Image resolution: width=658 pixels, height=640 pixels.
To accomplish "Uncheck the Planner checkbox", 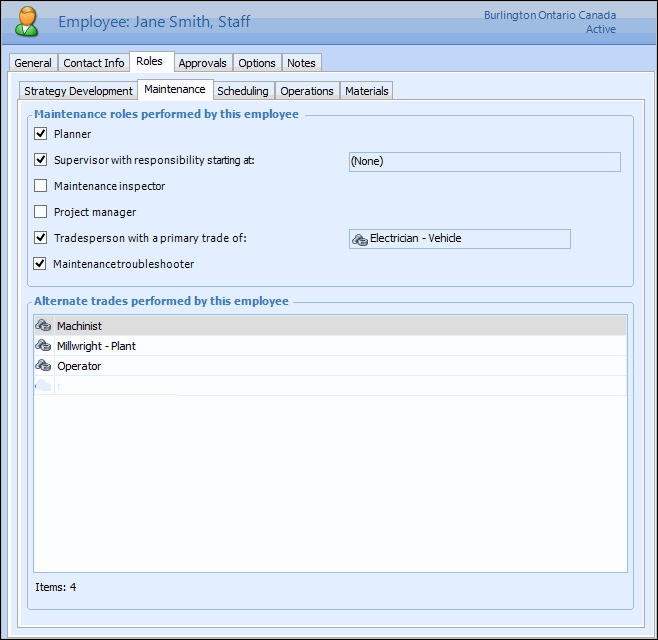I will 40,133.
